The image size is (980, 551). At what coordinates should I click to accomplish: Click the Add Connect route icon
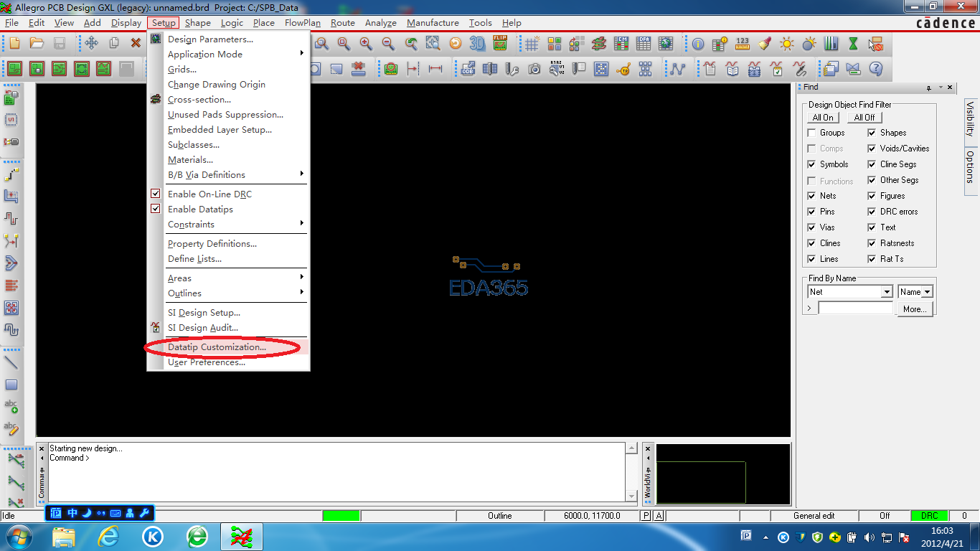coord(11,174)
